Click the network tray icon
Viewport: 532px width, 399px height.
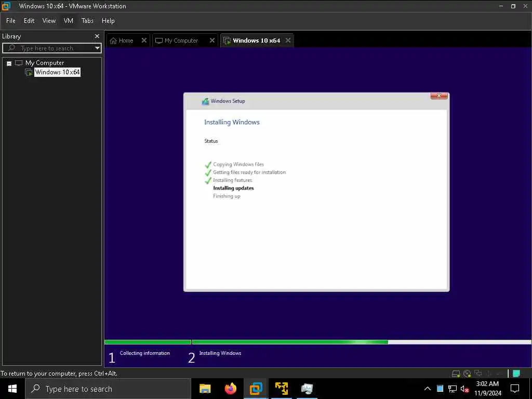453,389
